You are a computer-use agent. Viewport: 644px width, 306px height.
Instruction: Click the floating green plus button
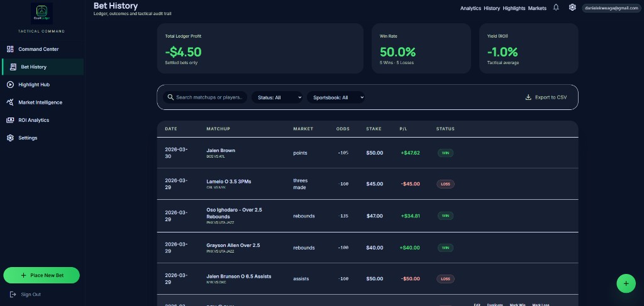click(626, 283)
